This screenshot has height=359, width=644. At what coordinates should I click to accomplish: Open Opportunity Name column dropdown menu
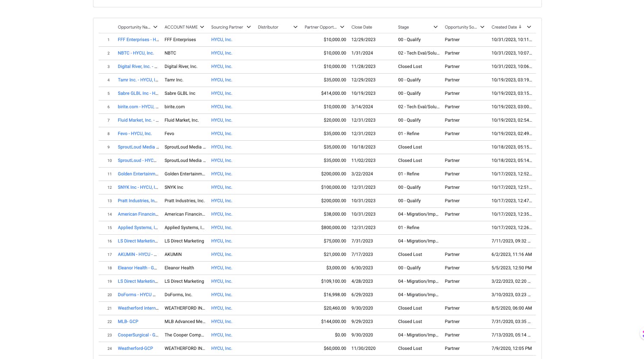155,27
